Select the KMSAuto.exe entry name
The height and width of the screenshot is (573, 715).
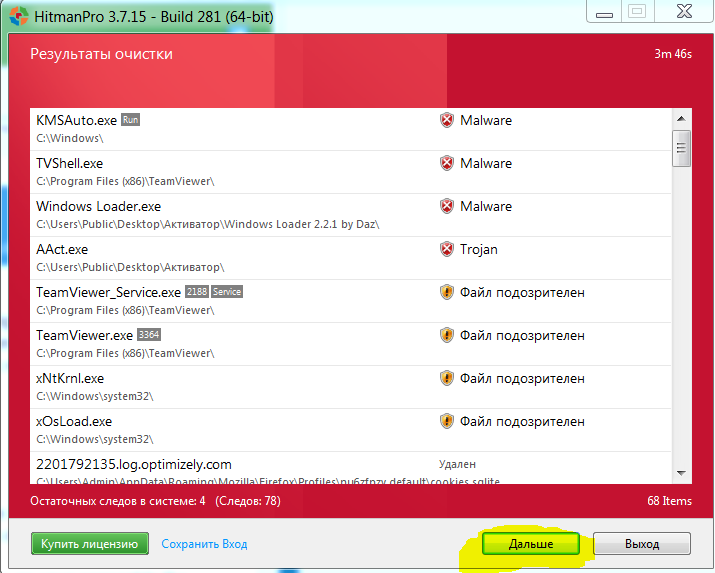pyautogui.click(x=77, y=120)
